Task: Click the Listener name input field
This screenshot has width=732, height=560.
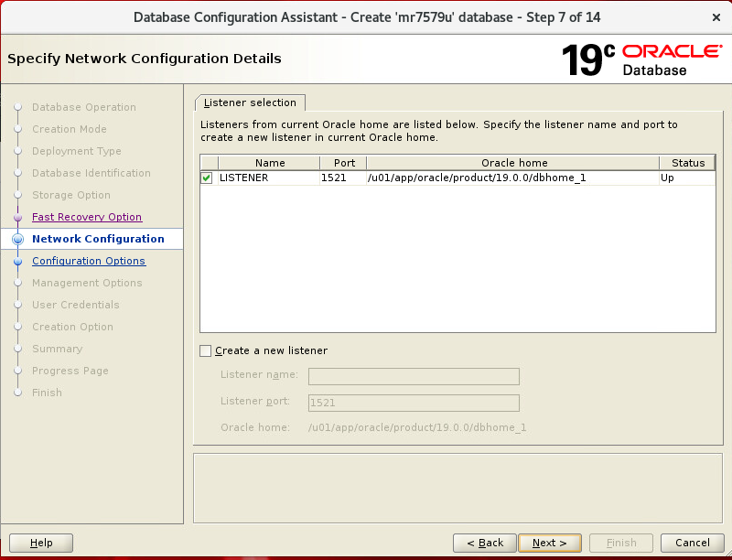Action: point(414,376)
